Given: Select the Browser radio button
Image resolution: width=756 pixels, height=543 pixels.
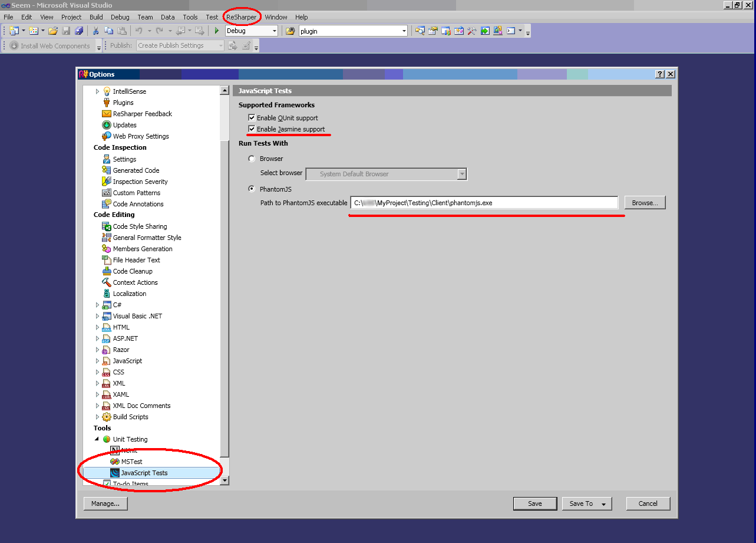Looking at the screenshot, I should (x=252, y=159).
